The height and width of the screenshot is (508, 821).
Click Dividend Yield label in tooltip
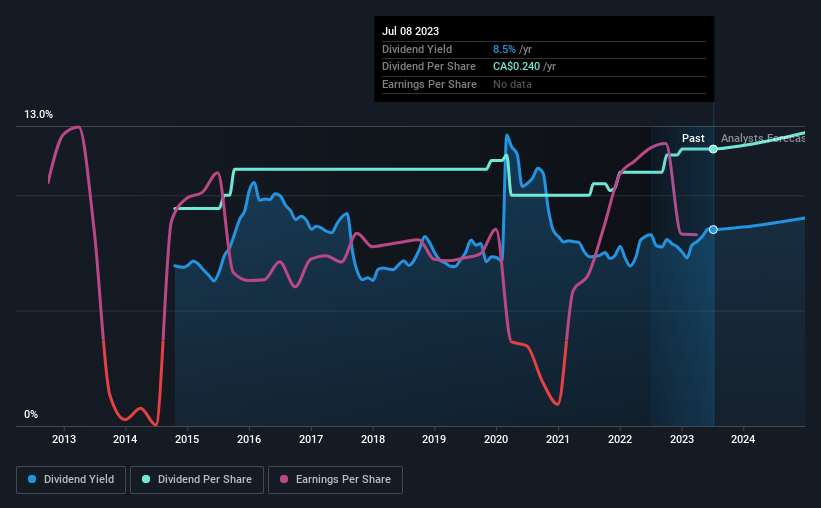pyautogui.click(x=417, y=49)
